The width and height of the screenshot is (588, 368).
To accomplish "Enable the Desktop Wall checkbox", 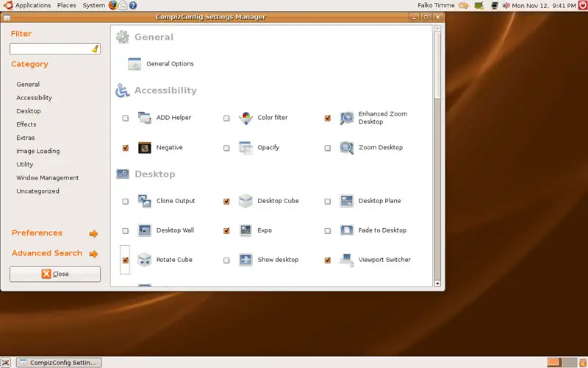I will click(125, 231).
